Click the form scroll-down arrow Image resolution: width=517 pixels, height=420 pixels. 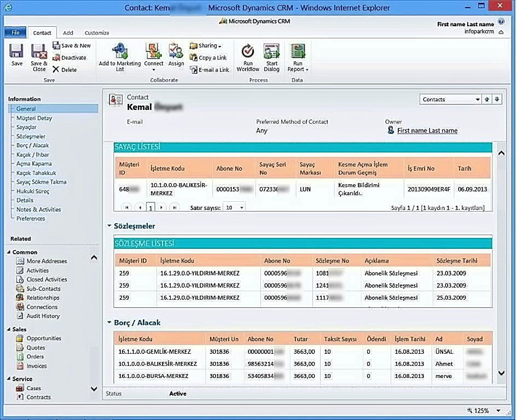501,373
